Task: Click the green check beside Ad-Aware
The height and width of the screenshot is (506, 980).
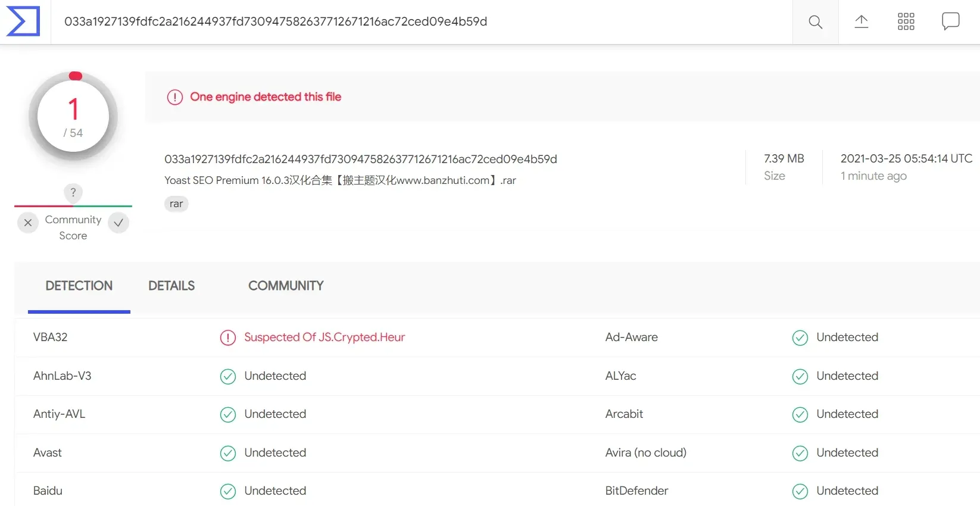Action: click(800, 338)
